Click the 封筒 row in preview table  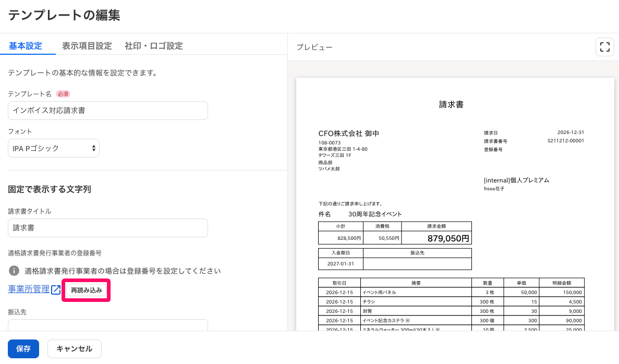451,311
